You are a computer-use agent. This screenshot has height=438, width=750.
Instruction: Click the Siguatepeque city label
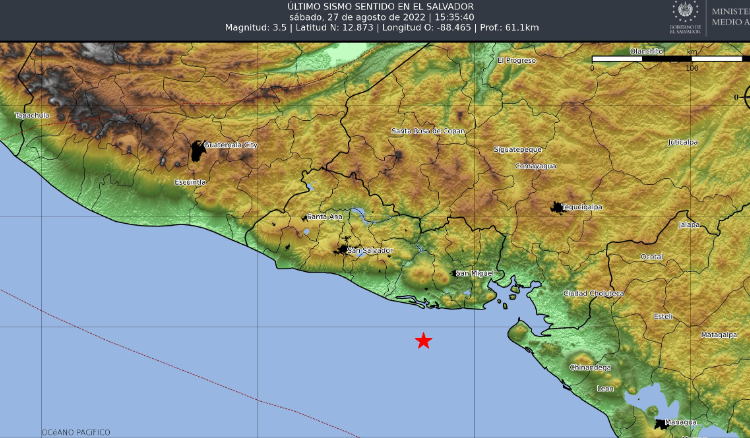pos(517,149)
